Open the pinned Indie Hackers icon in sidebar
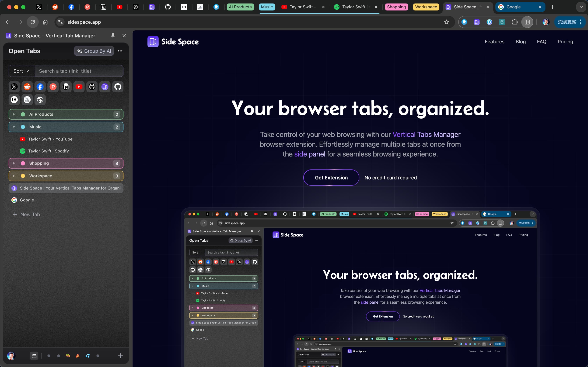This screenshot has height=367, width=588. pos(14,99)
